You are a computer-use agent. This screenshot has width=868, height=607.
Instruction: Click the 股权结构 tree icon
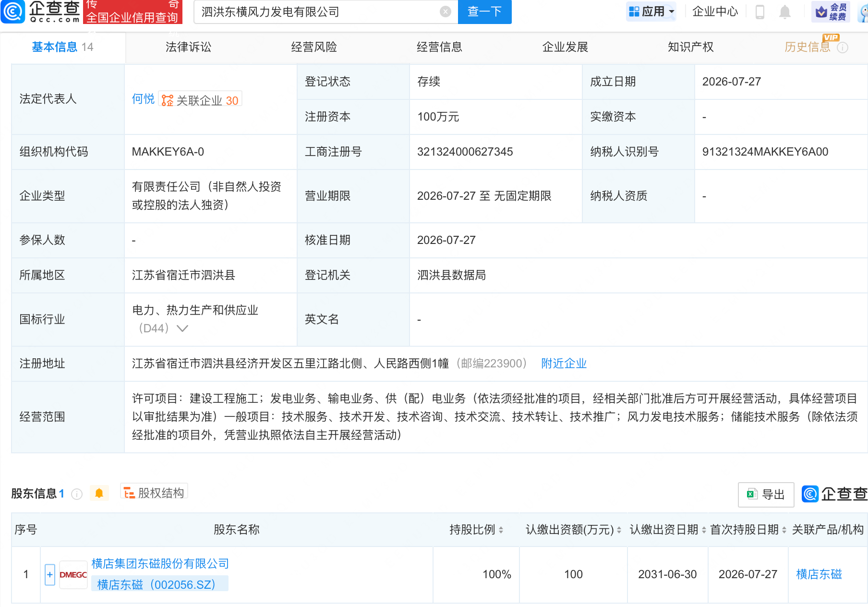click(129, 493)
